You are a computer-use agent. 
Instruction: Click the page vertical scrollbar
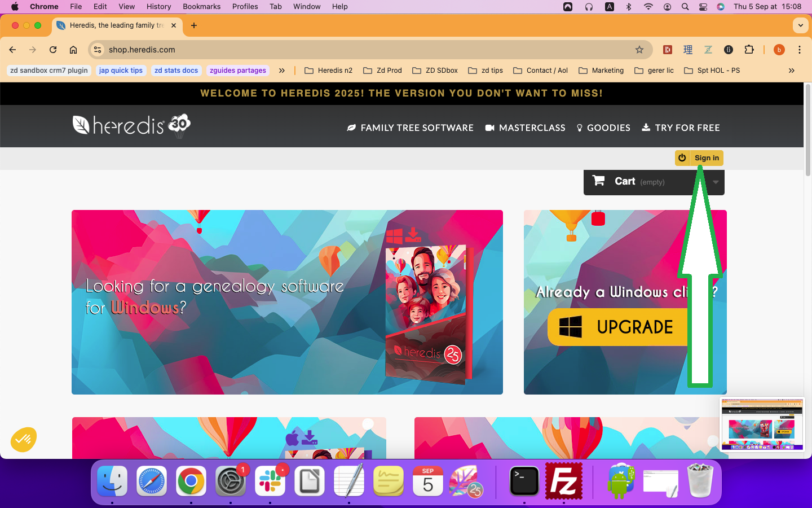[x=807, y=130]
